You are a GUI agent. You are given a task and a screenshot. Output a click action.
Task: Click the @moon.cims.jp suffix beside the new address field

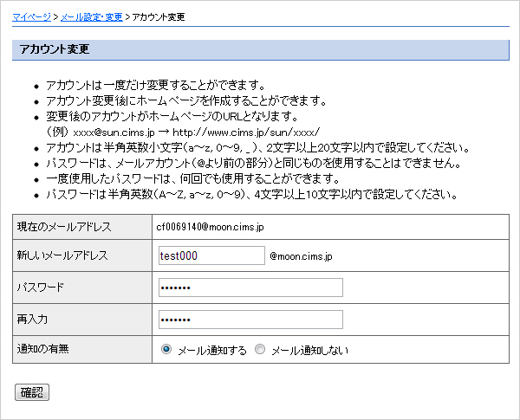(x=301, y=257)
